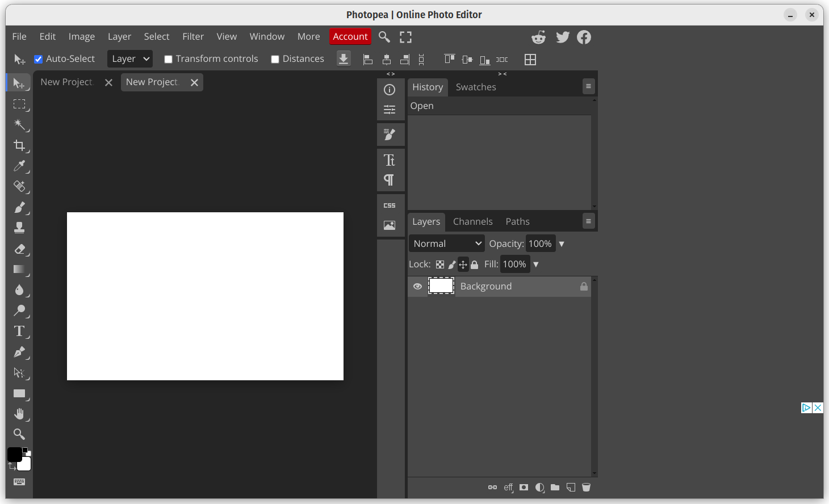This screenshot has height=504, width=829.
Task: Select the Eraser tool
Action: 19,249
